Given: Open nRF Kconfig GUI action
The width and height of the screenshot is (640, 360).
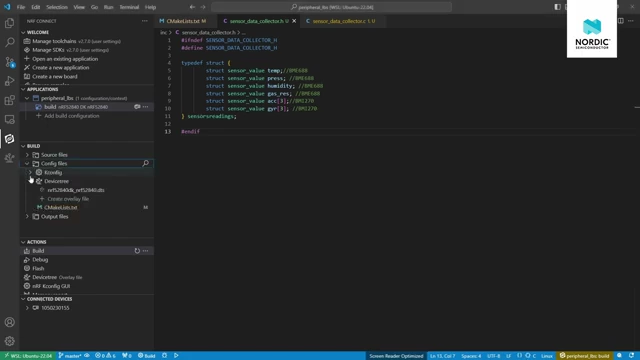Looking at the screenshot, I should click(x=51, y=286).
